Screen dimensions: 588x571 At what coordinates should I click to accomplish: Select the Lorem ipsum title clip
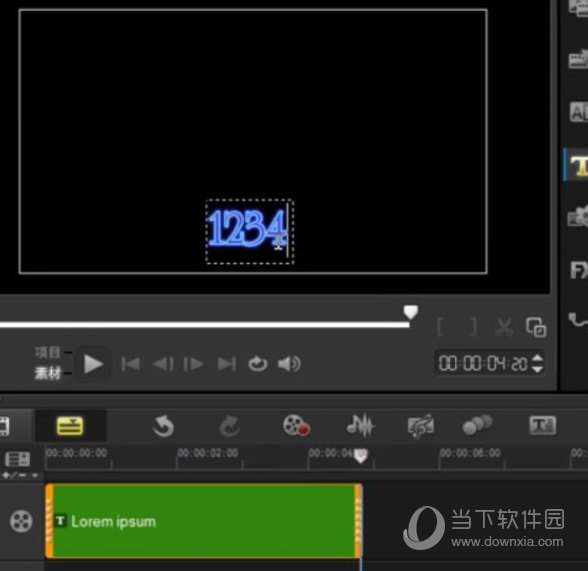point(204,521)
